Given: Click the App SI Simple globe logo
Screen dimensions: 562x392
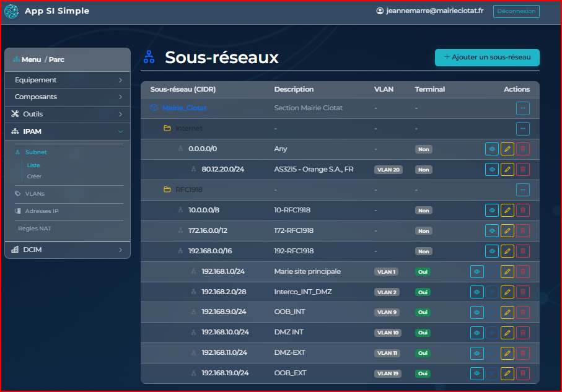Looking at the screenshot, I should (11, 11).
